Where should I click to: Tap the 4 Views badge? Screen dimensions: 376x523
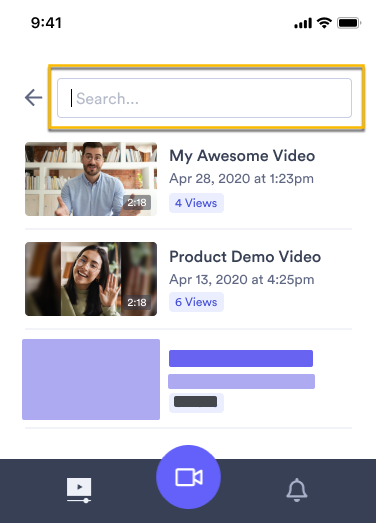[196, 203]
